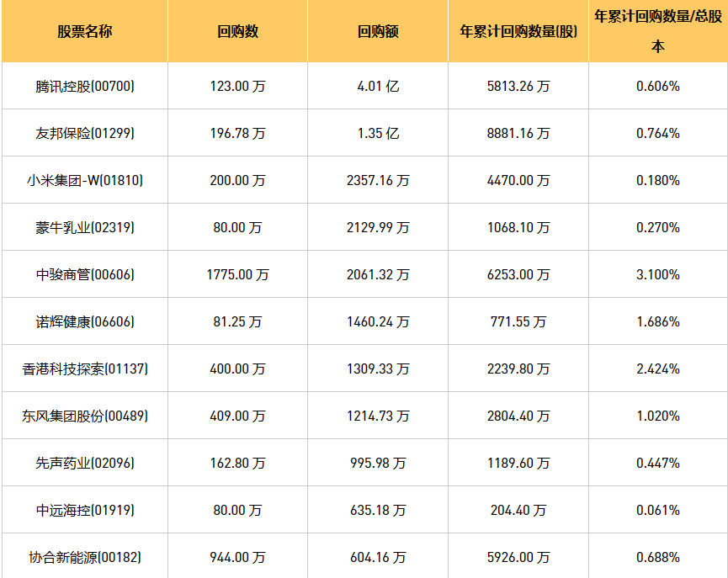This screenshot has height=578, width=728.
Task: Click the 635.18 万 buyback amount cell
Action: 378,510
